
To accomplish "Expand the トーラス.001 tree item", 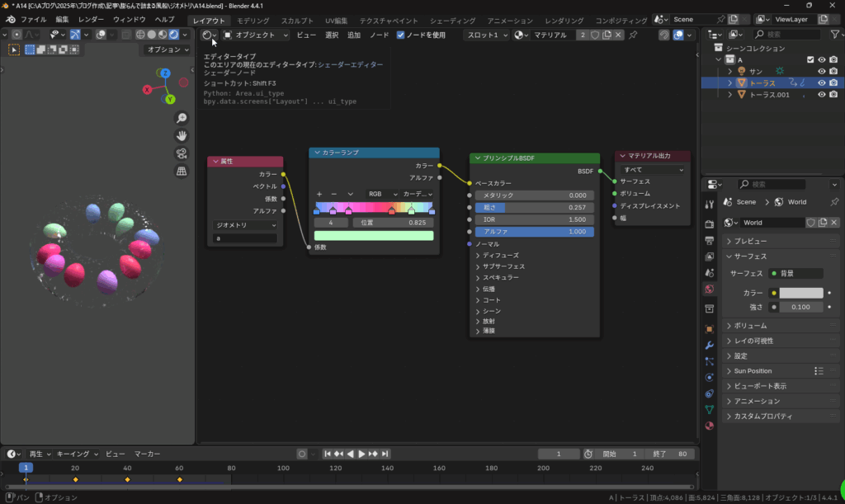I will (730, 95).
